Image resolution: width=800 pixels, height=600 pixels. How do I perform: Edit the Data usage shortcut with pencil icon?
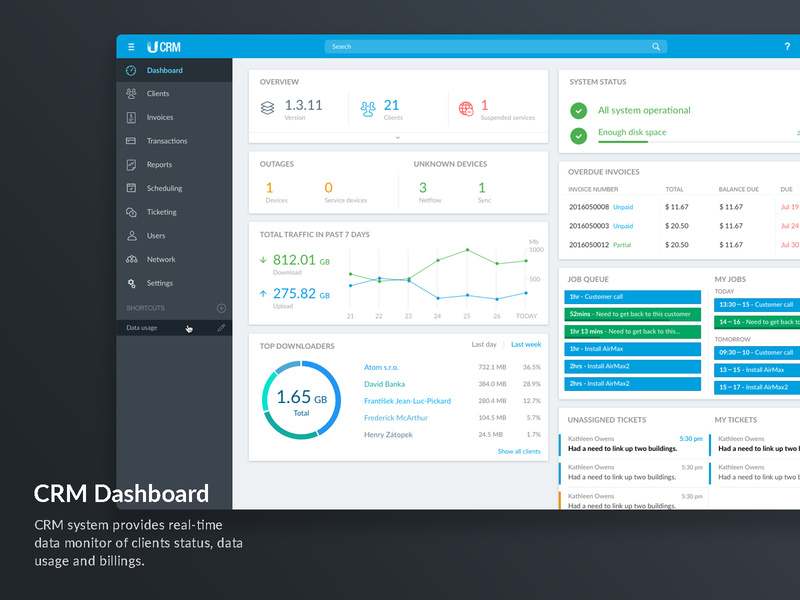tap(222, 327)
